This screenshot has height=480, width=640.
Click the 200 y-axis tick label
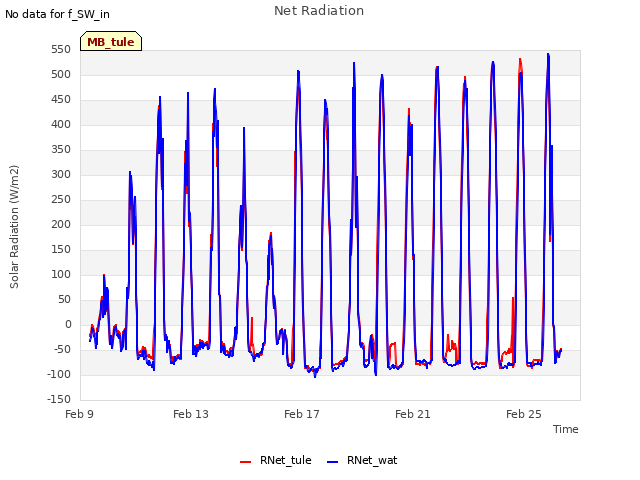pos(61,224)
